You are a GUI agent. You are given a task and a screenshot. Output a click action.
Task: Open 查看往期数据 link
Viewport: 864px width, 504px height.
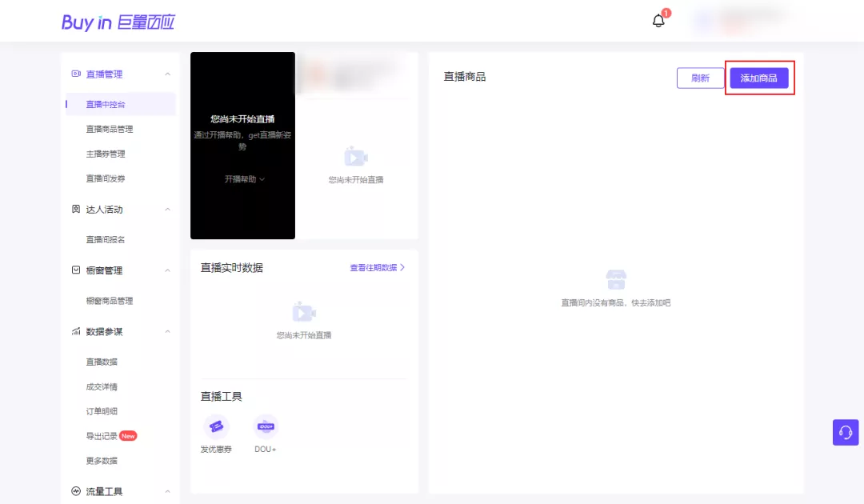click(378, 268)
